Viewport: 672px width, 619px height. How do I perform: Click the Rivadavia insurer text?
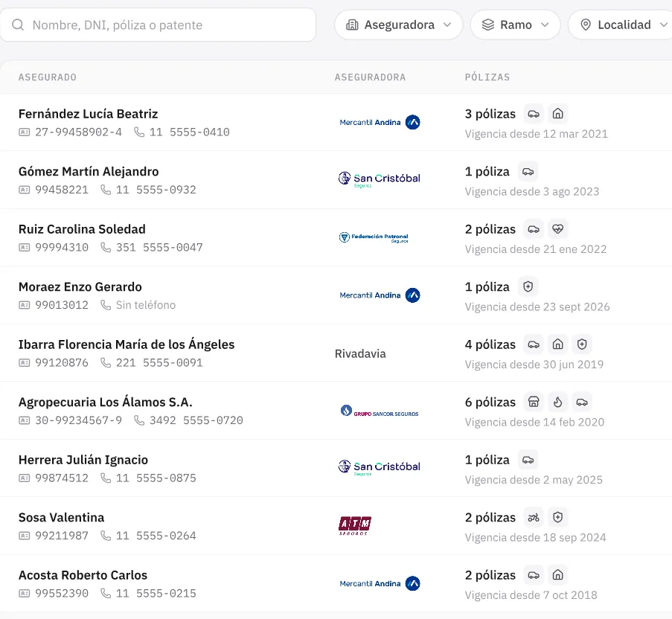pos(360,354)
